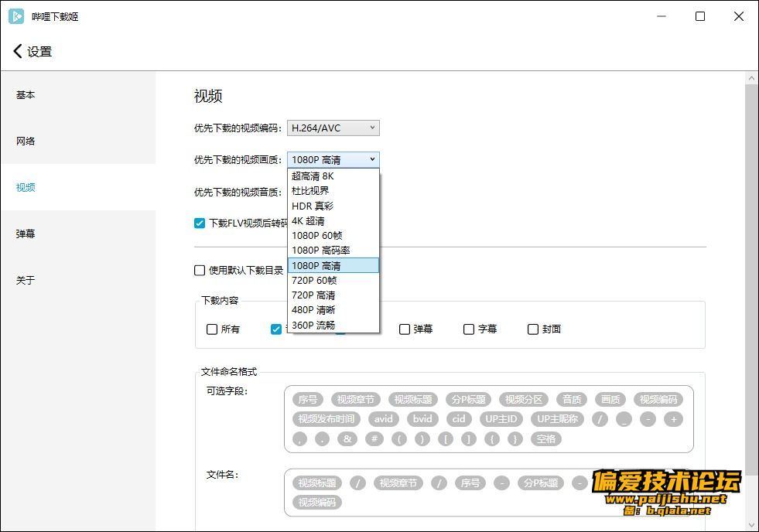759x532 pixels.
Task: Select highlighted 1080P 高清 list option
Action: click(333, 265)
